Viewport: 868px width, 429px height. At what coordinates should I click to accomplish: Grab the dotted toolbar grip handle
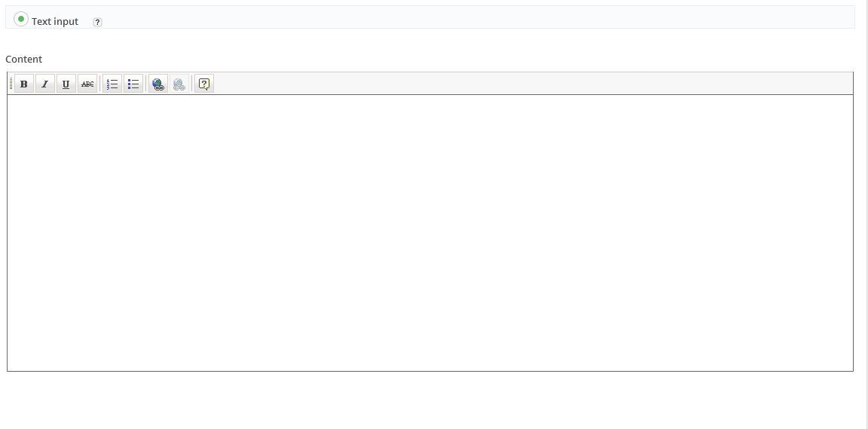point(11,84)
